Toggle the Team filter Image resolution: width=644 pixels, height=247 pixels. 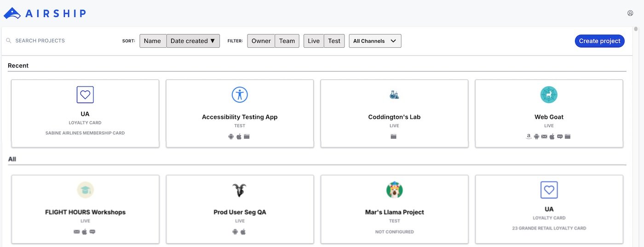[x=287, y=41]
